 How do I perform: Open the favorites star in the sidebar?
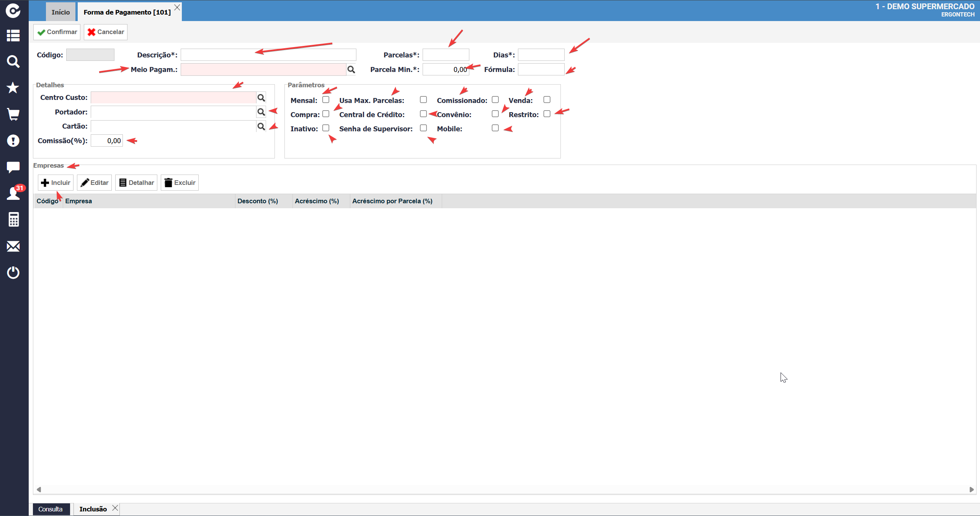click(13, 88)
